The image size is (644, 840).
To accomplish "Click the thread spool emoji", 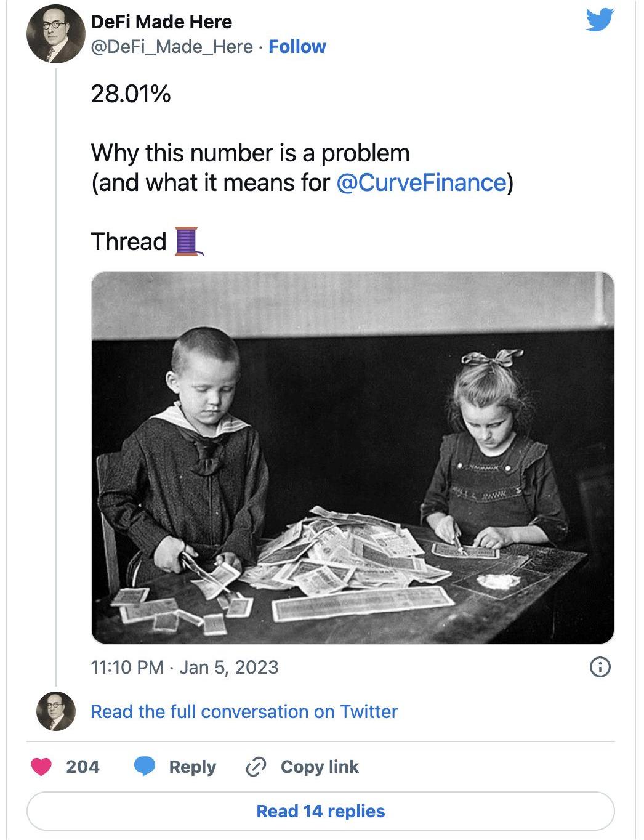I will pyautogui.click(x=188, y=241).
